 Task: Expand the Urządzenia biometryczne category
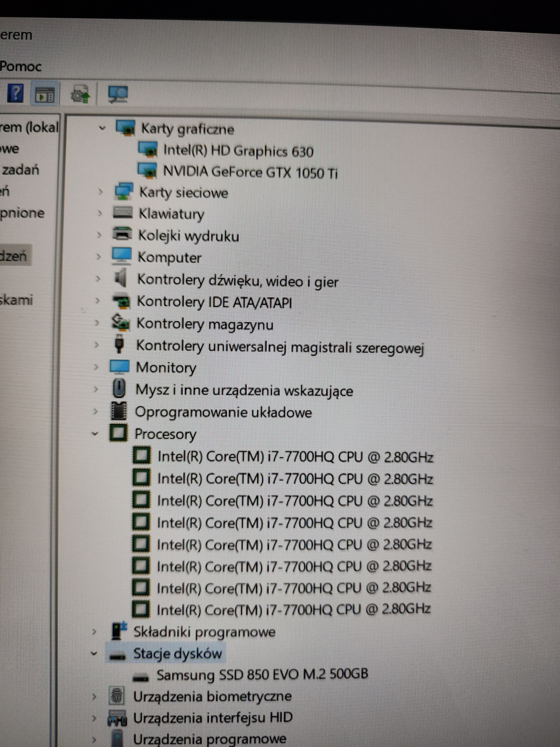click(94, 697)
